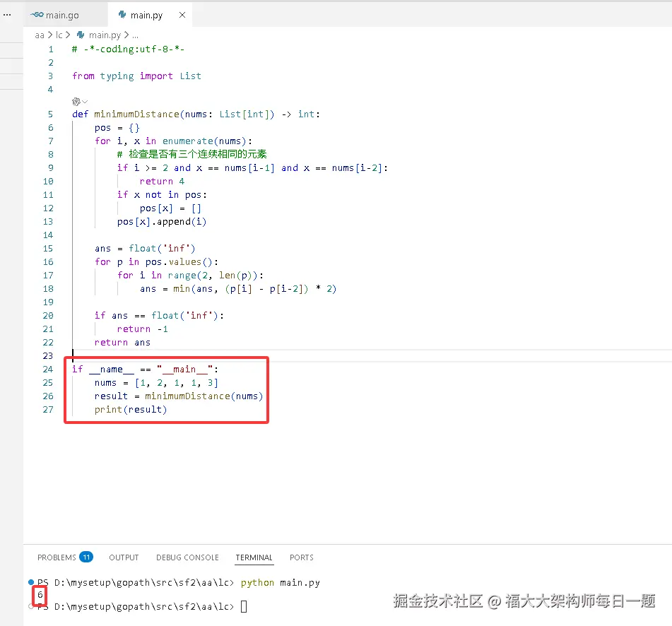The image size is (672, 626).
Task: Open the editor more actions ellipsis menu
Action: (x=7, y=15)
